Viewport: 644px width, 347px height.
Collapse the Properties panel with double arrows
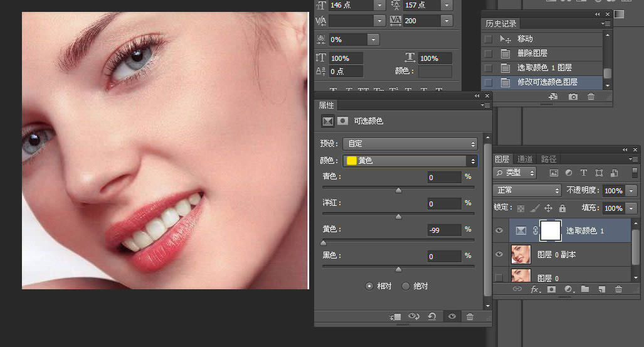click(x=477, y=96)
